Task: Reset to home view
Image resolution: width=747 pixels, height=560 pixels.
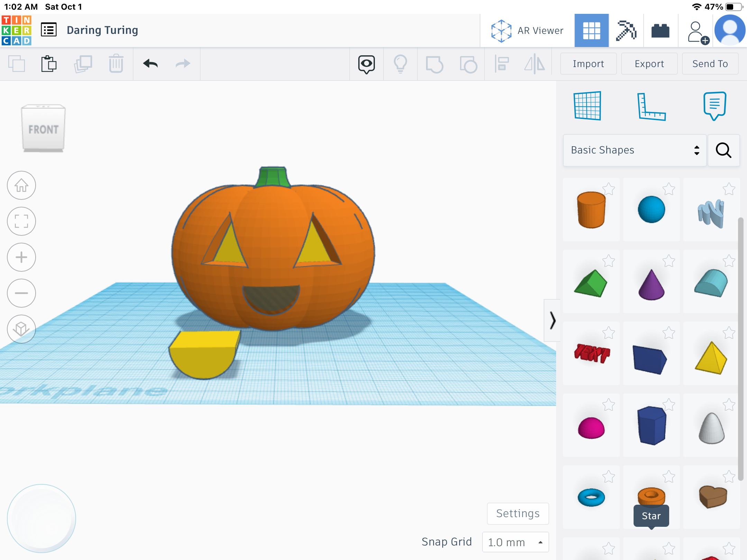Action: pyautogui.click(x=21, y=185)
